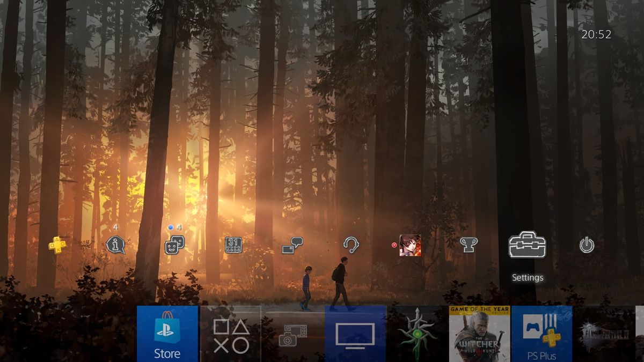Launch the Final Fantasy XV game tile
The image size is (644, 362).
[604, 334]
